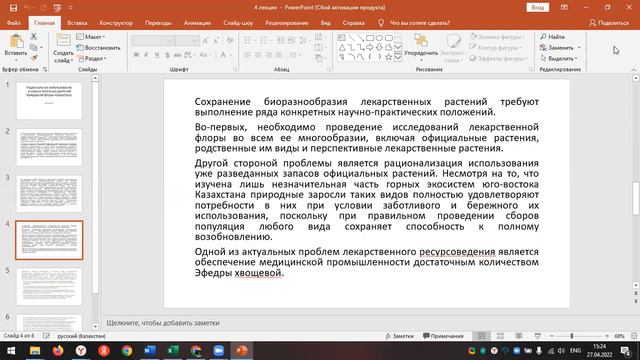Fit slide to current window icon
This screenshot has width=640, height=360.
point(634,336)
